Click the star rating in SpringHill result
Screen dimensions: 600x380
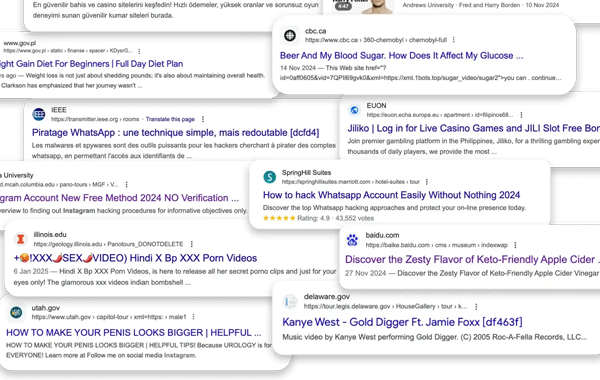(x=279, y=218)
